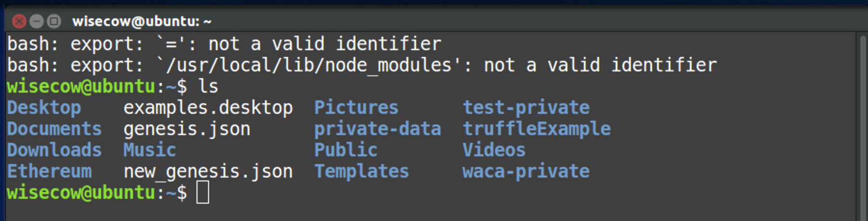Screen dimensions: 868x221
Task: Click the Pictures directory name
Action: pos(356,108)
